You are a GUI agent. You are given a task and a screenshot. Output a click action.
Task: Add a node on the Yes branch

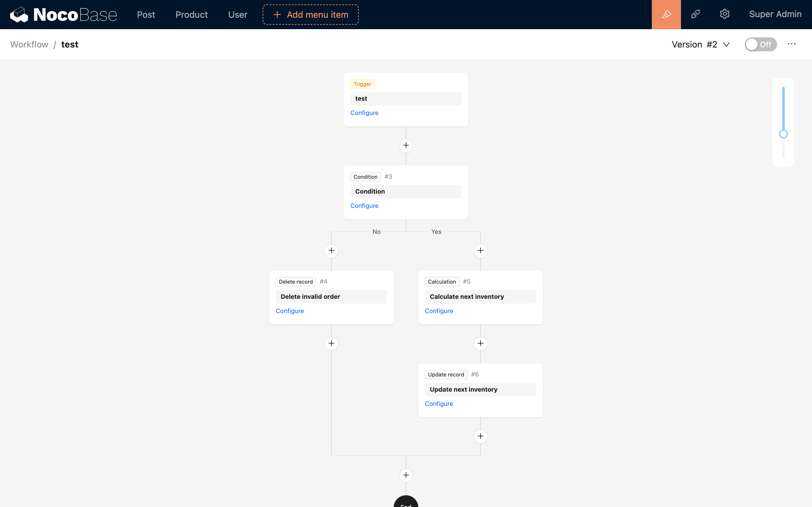[x=481, y=250]
